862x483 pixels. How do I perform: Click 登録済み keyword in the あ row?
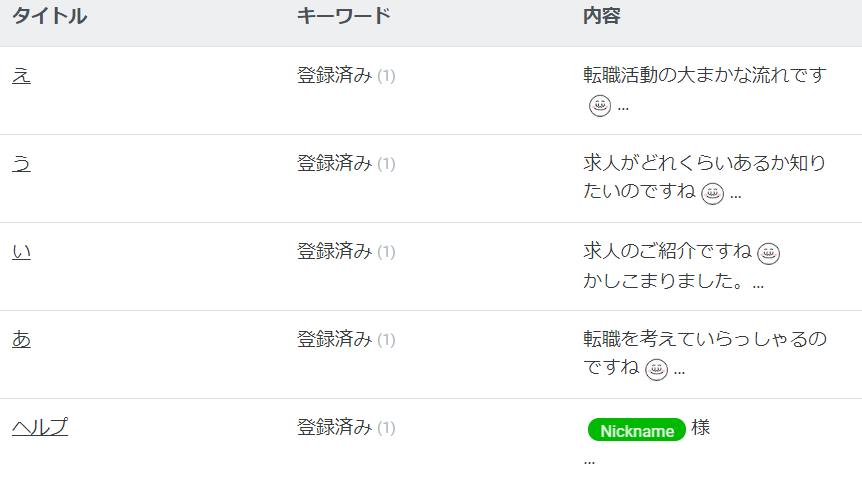(335, 339)
